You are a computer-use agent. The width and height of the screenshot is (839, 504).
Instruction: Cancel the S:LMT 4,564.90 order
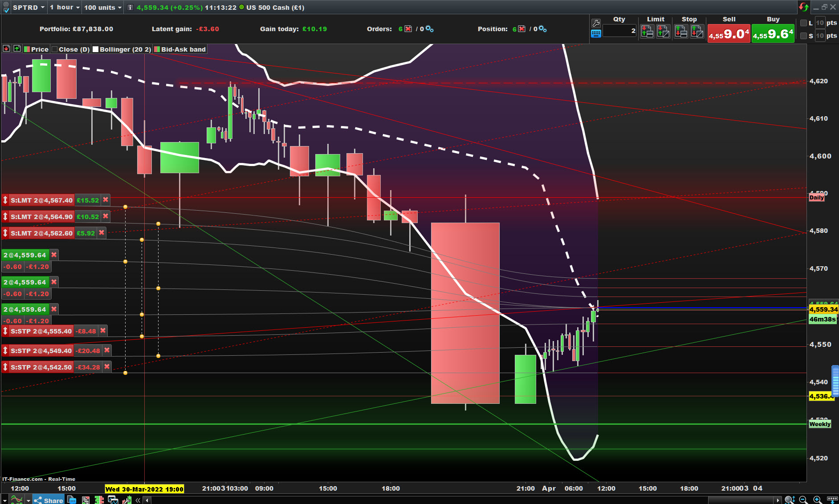(x=106, y=216)
